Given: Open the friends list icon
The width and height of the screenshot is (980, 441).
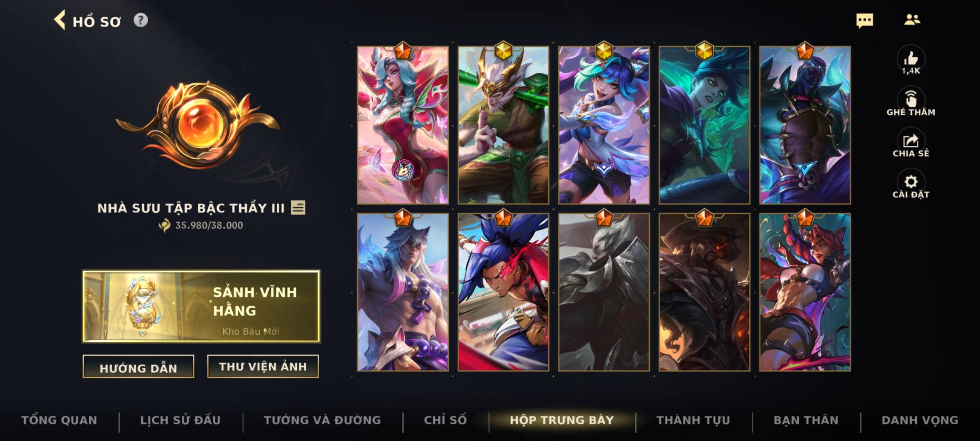Looking at the screenshot, I should (912, 20).
